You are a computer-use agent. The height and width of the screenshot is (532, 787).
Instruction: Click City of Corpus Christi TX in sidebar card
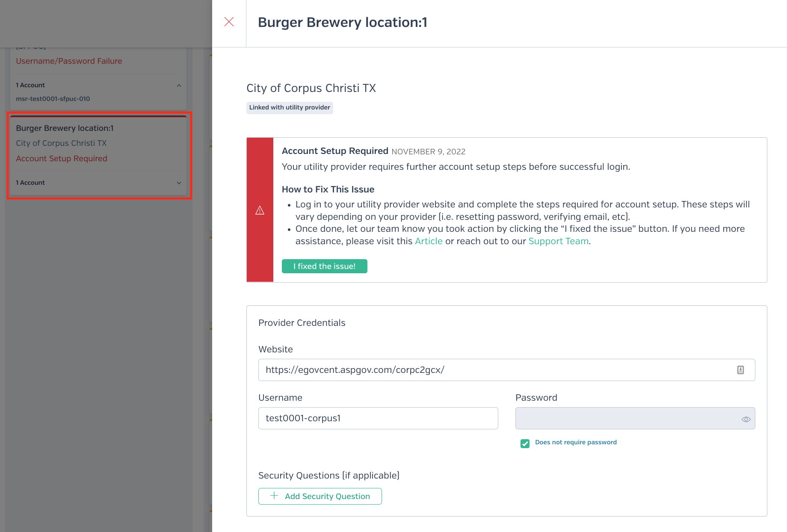point(61,143)
